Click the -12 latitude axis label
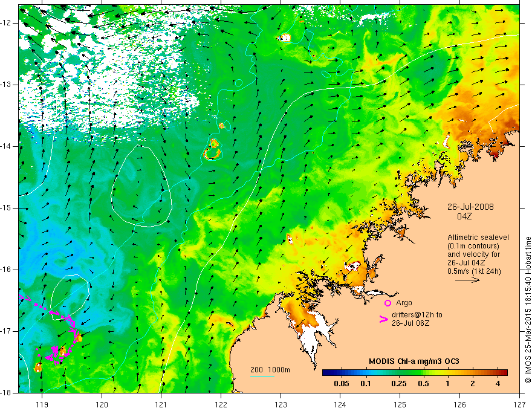The height and width of the screenshot is (411, 532). point(7,23)
